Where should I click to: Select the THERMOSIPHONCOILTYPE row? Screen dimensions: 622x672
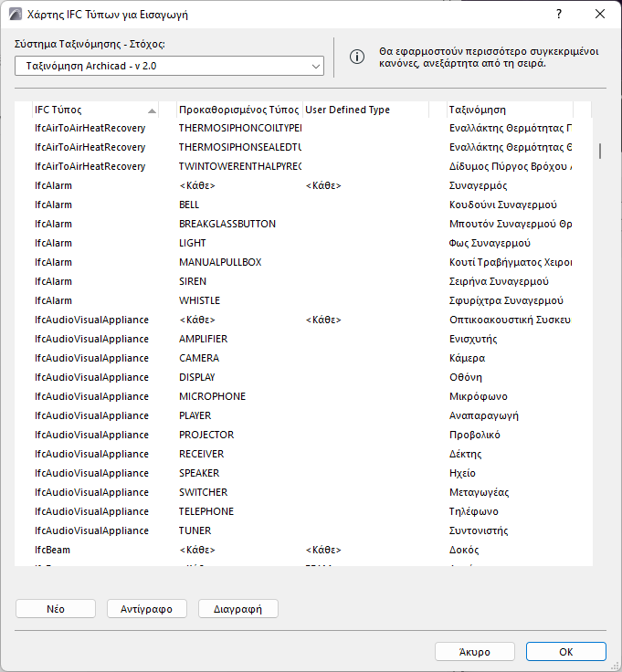303,128
